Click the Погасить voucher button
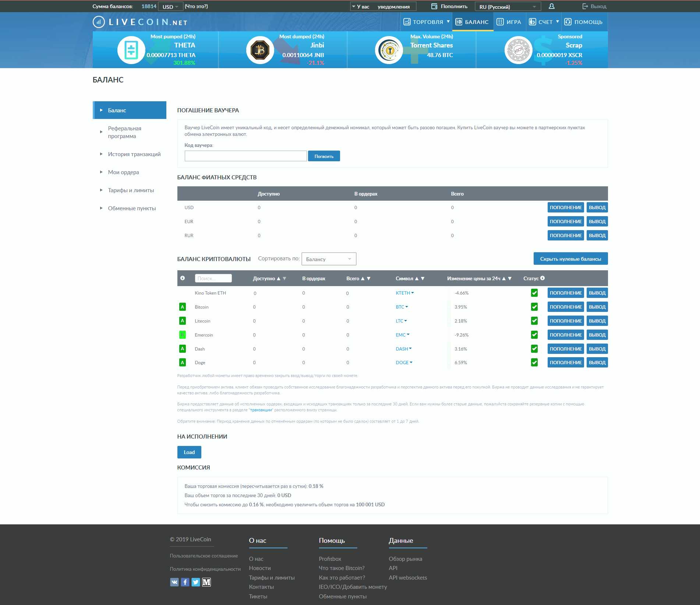 (x=324, y=156)
